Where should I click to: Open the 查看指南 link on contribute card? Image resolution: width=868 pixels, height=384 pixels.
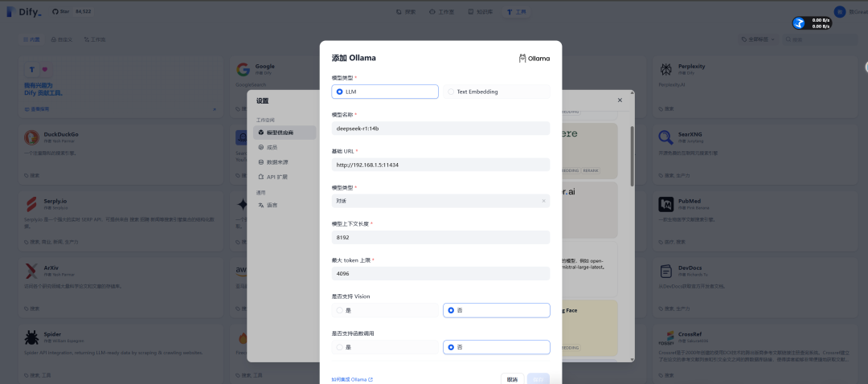(36, 109)
